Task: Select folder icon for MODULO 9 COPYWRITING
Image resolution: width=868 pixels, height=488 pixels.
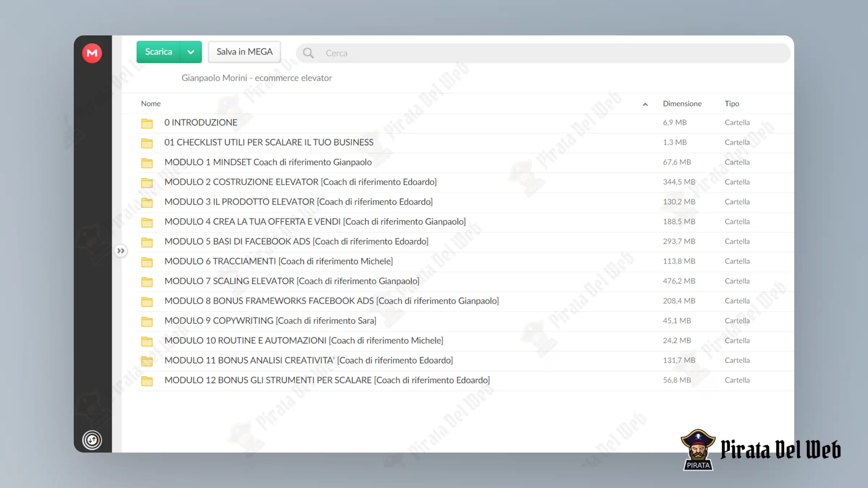Action: click(x=147, y=321)
